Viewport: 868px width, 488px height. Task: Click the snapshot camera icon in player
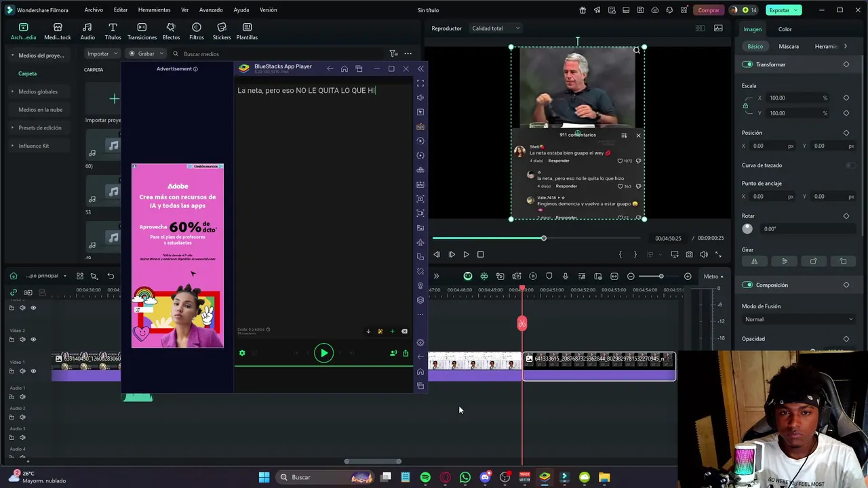pyautogui.click(x=689, y=254)
